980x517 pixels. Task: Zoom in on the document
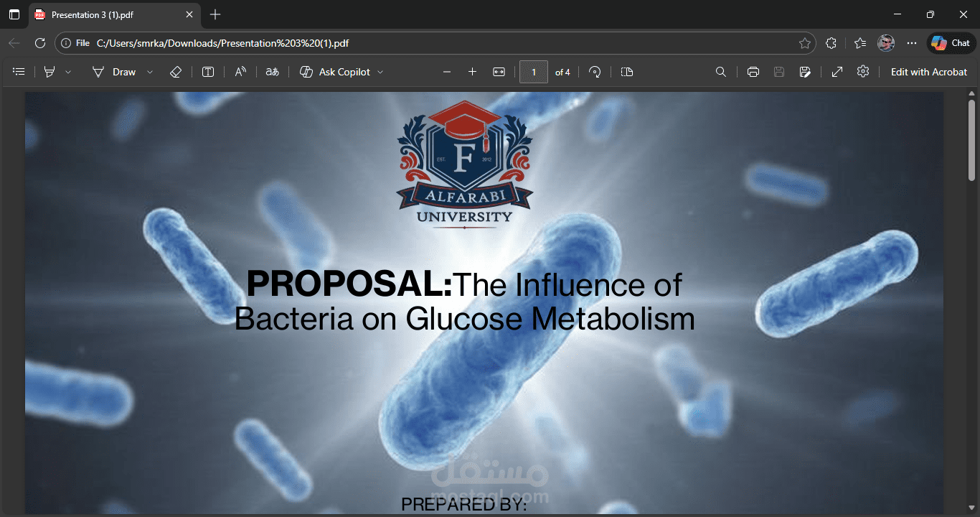(472, 71)
